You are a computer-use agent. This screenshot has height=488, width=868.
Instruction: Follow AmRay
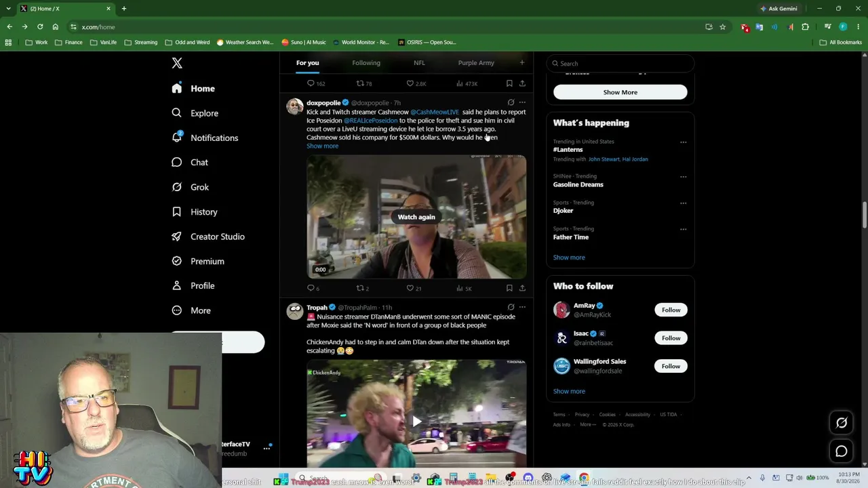tap(671, 310)
